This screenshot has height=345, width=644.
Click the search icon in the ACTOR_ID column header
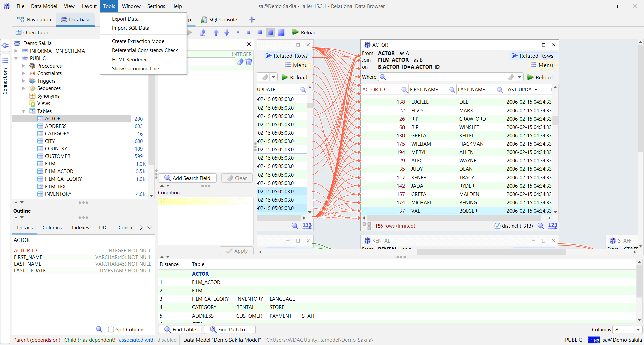[x=404, y=90]
